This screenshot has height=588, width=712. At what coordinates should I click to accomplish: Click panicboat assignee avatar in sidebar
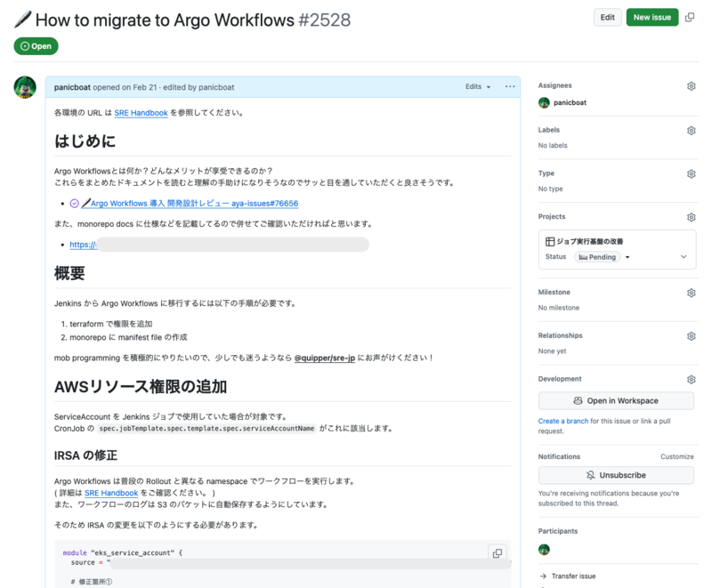544,103
